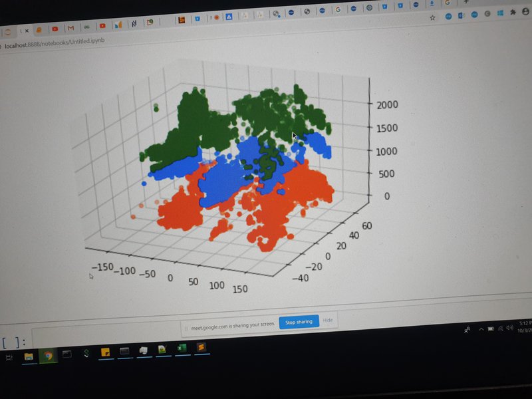This screenshot has height=399, width=532.
Task: Open the Chrome extensions puzzle menu
Action: click(512, 14)
